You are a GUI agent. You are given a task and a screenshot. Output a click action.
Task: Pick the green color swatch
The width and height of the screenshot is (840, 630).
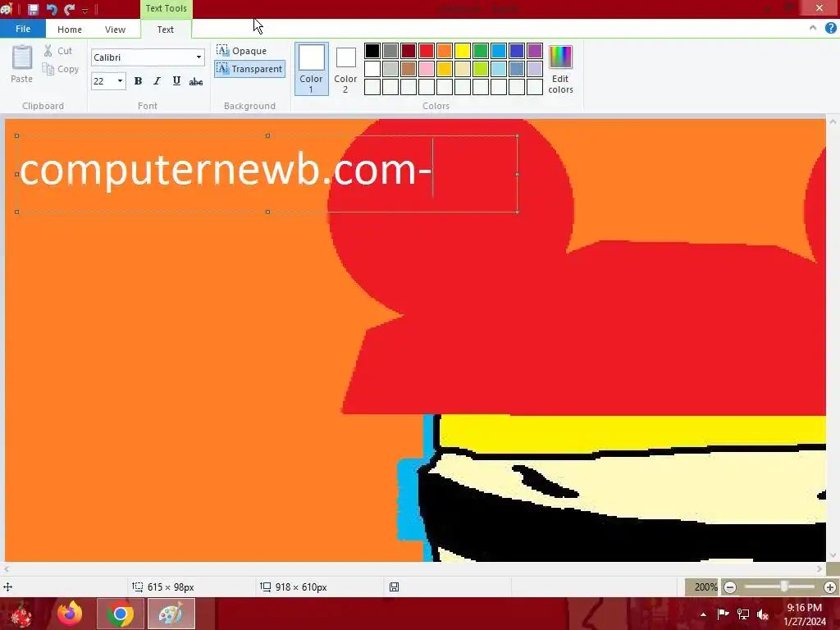(x=481, y=51)
